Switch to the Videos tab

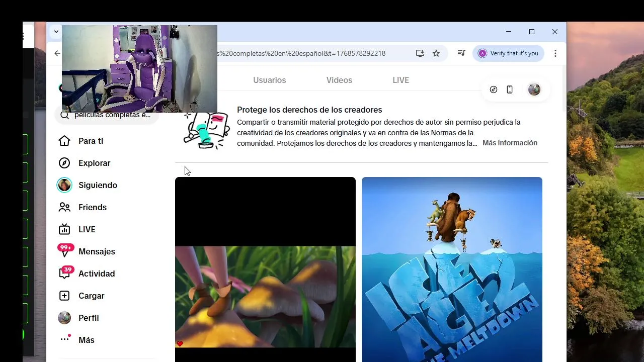pyautogui.click(x=339, y=80)
